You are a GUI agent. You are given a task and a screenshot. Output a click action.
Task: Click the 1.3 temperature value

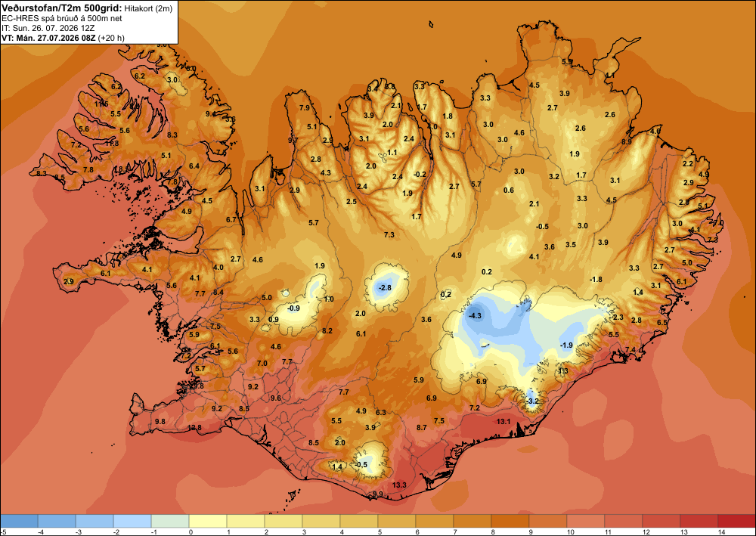563,371
